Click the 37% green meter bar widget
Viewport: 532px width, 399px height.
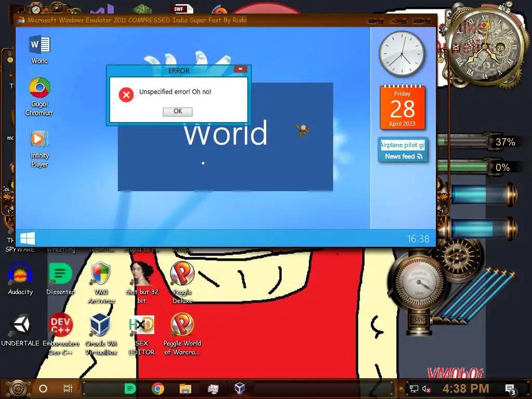click(463, 141)
